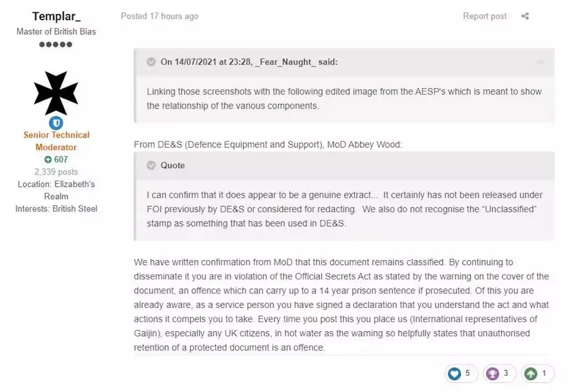Click the 2,339 posts count
The image size is (568, 392).
pos(56,172)
